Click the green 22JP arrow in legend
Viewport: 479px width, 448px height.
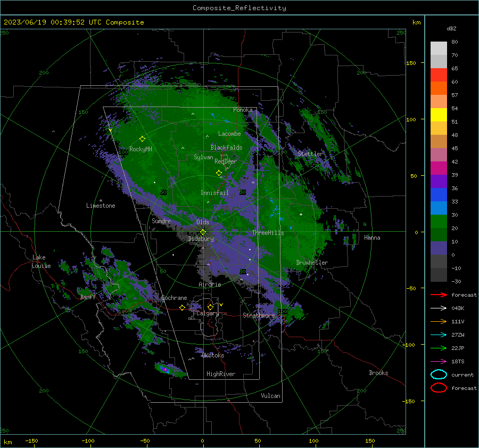(439, 348)
